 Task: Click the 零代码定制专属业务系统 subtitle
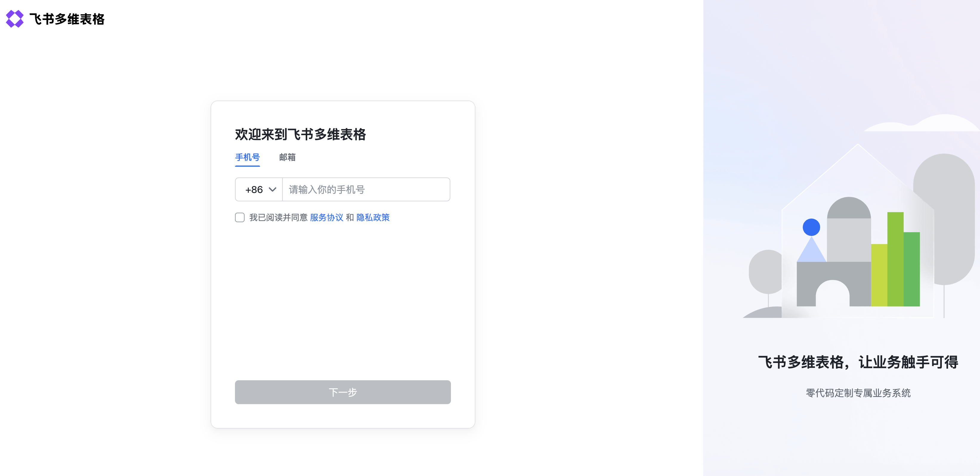[x=858, y=393]
